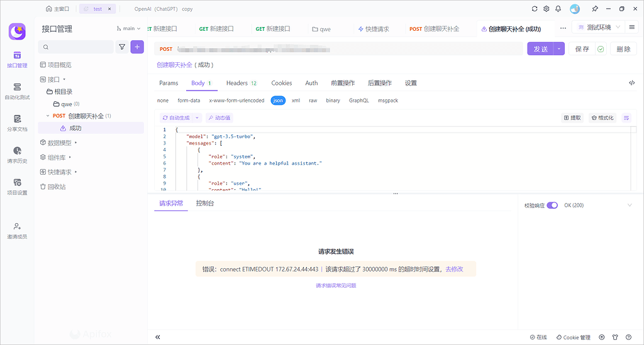Open 请求历史 in the sidebar

pyautogui.click(x=17, y=155)
